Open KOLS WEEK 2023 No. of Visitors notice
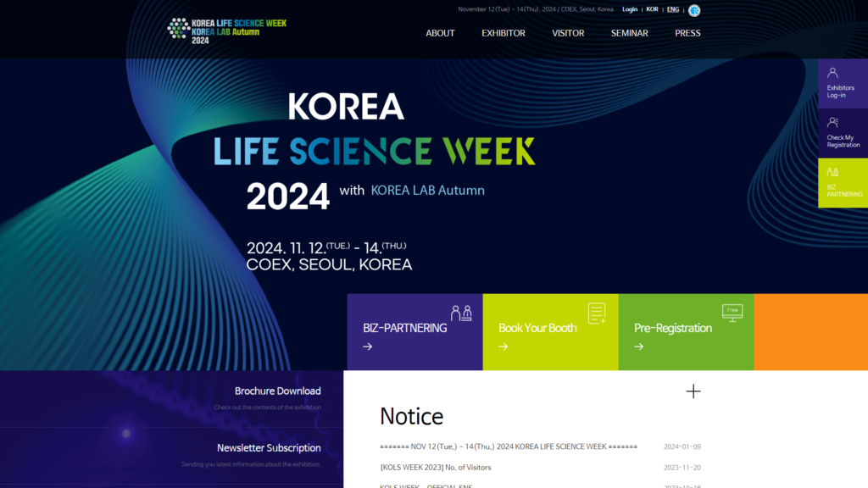The height and width of the screenshot is (488, 868). 435,468
